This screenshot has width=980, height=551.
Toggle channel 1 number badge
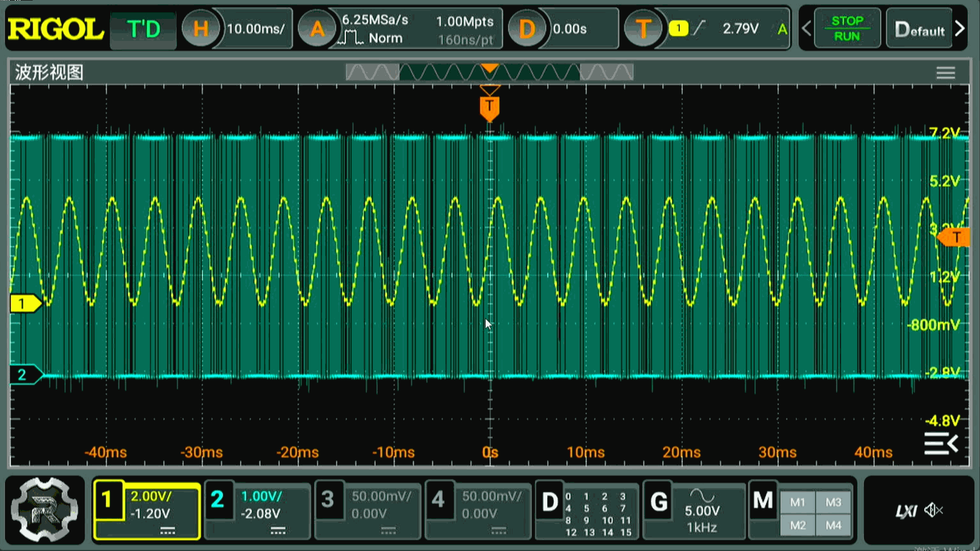point(108,499)
